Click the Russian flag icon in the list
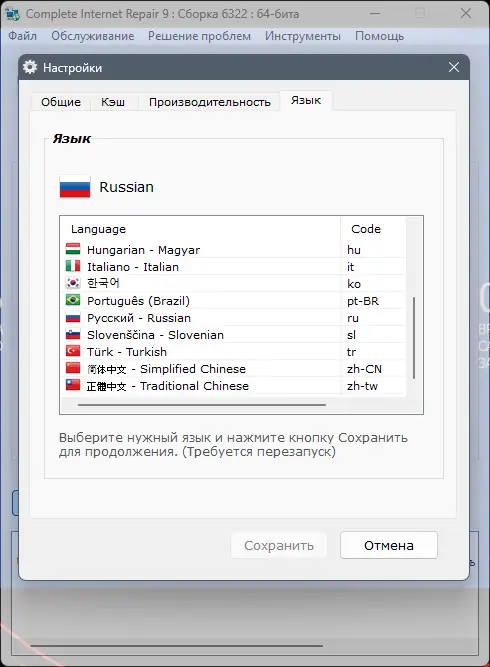 tap(73, 317)
